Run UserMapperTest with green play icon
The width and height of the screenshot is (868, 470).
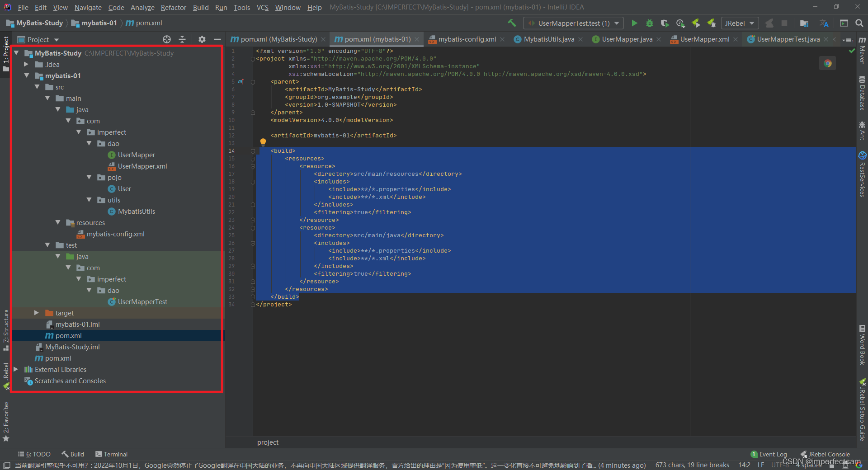tap(634, 23)
